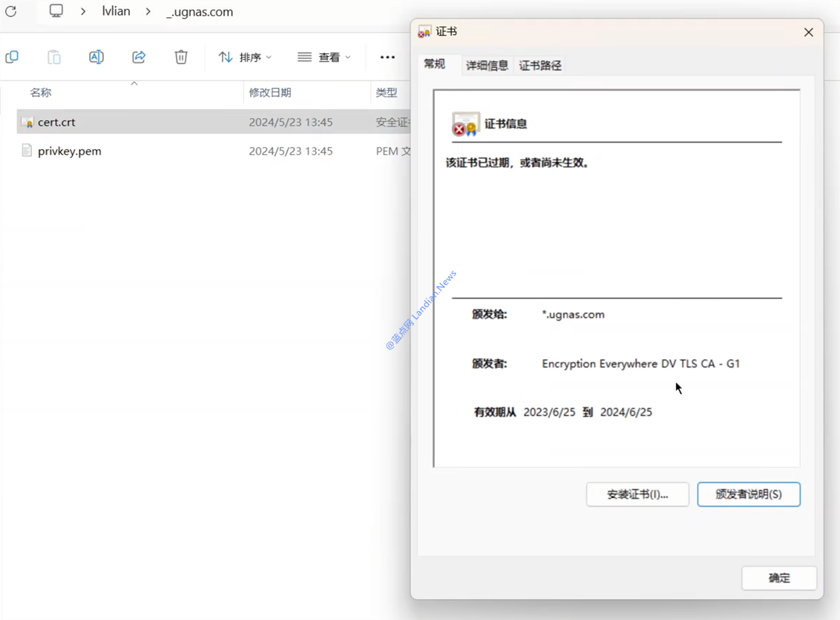Image resolution: width=840 pixels, height=620 pixels.
Task: Click the paste icon in Explorer toolbar
Action: point(54,57)
